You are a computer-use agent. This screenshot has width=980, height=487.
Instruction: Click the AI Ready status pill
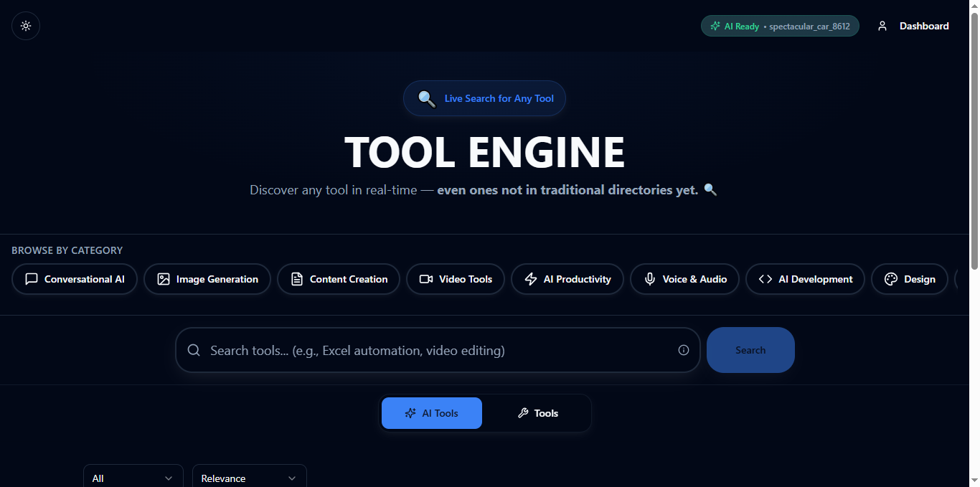click(x=780, y=26)
